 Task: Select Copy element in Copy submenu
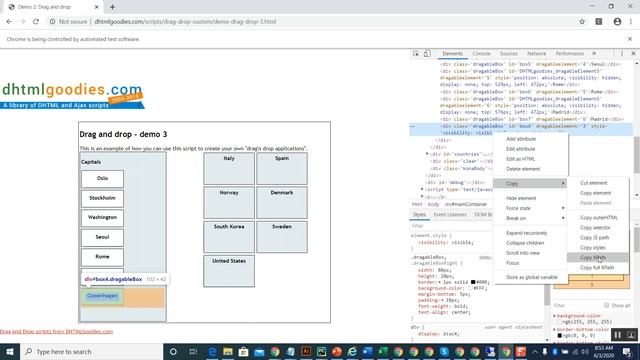[x=596, y=193]
